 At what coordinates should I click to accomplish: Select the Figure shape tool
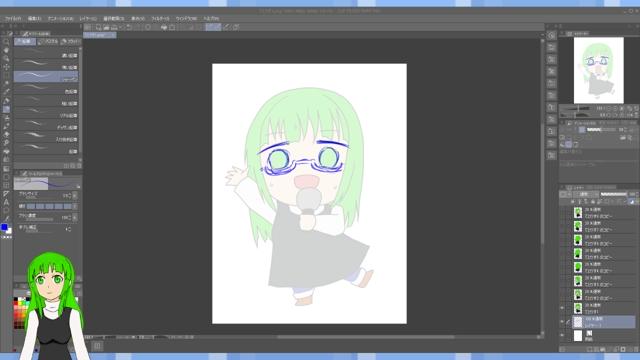[x=6, y=177]
